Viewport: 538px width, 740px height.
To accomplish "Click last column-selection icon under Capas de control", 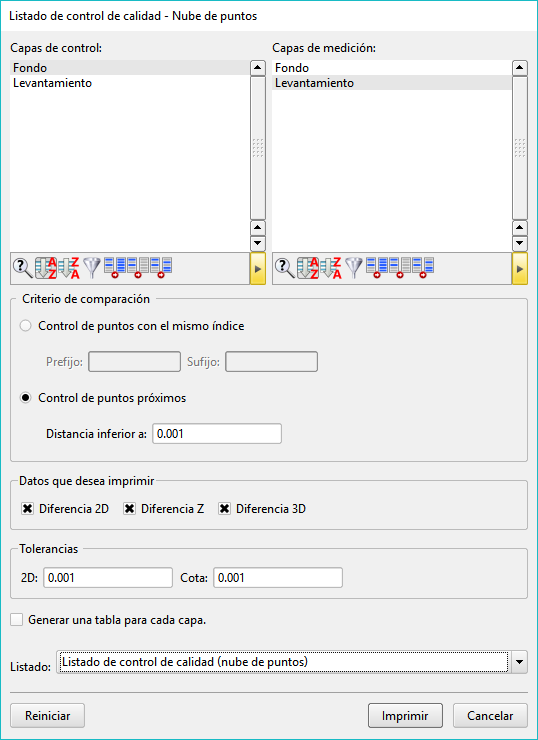I will coord(161,268).
